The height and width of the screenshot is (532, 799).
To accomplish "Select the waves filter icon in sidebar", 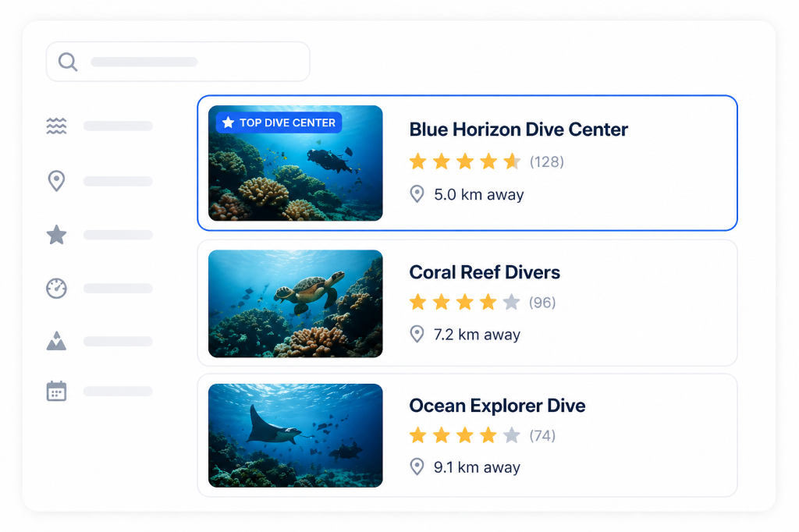I will pyautogui.click(x=56, y=126).
